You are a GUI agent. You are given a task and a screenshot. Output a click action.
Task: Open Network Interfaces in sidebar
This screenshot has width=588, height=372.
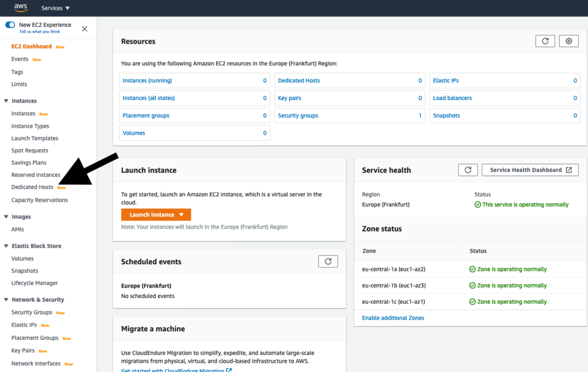pyautogui.click(x=36, y=363)
